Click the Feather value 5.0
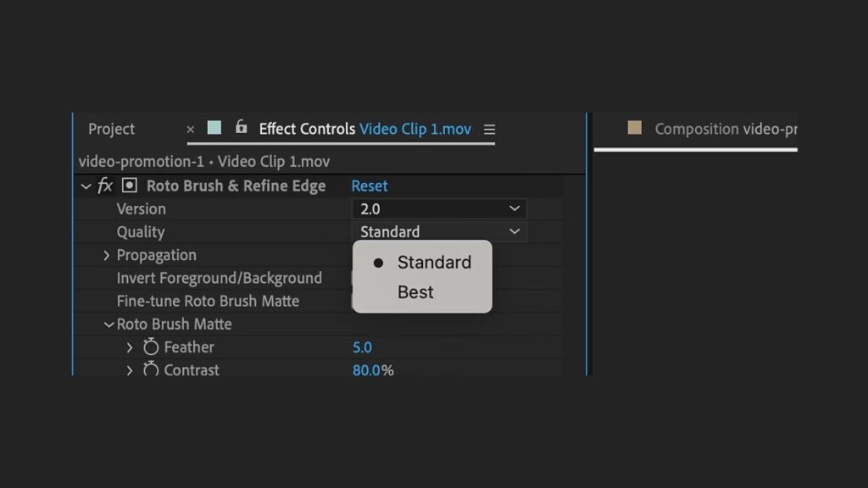 [362, 347]
